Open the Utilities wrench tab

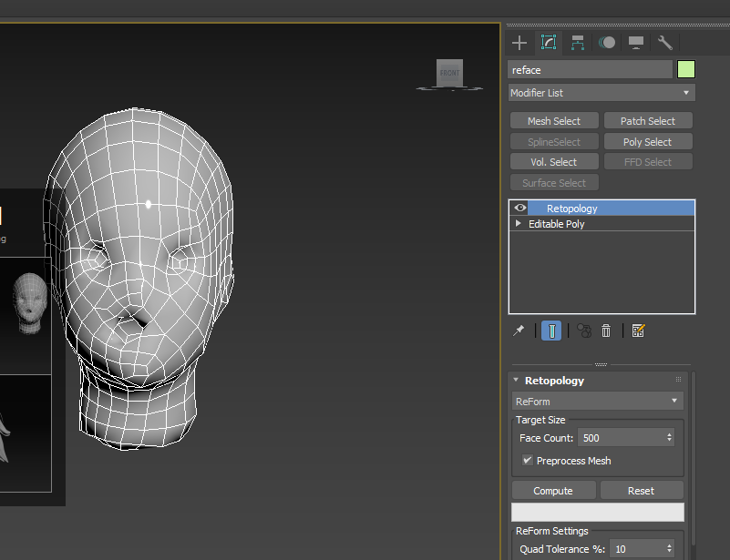coord(665,43)
